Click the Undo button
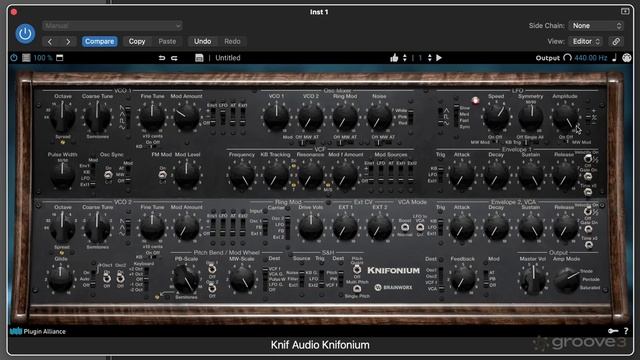This screenshot has width=640, height=360. 202,42
